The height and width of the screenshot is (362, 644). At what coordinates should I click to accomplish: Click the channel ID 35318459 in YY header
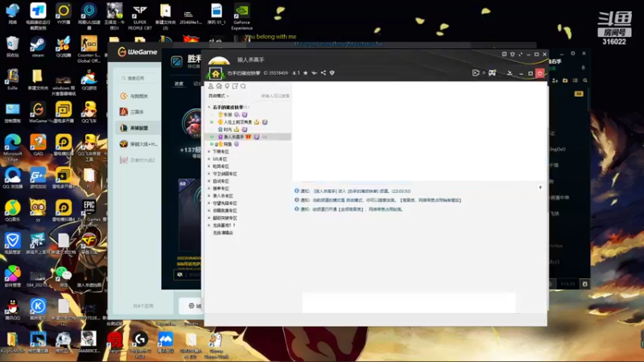(x=276, y=73)
